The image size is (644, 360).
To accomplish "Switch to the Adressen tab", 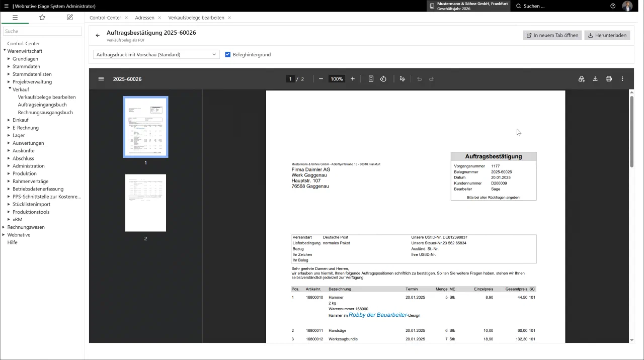I will click(x=144, y=18).
